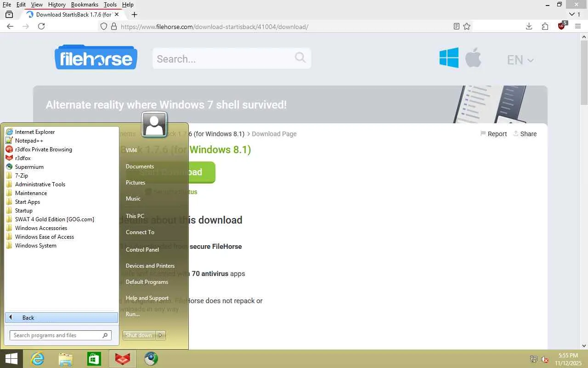
Task: Open a new tab with plus icon
Action: 134,14
